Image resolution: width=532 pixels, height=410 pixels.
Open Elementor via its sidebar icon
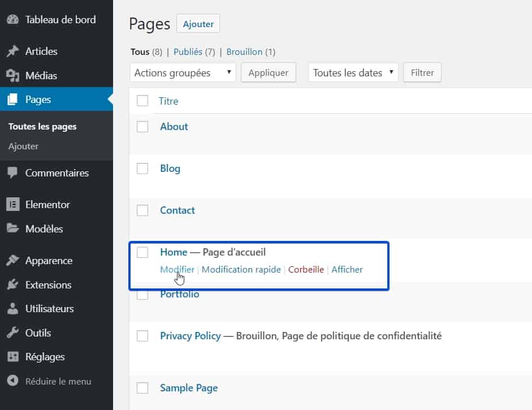click(x=13, y=204)
